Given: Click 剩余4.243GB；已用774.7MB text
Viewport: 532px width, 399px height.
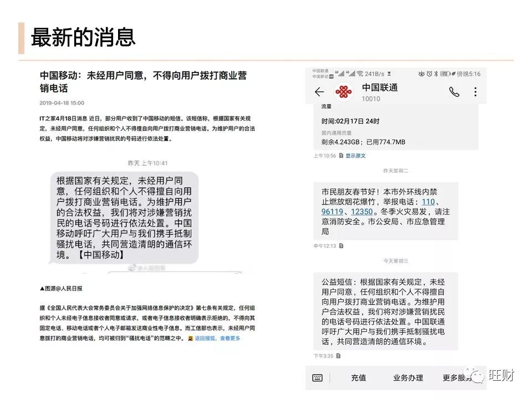Looking at the screenshot, I should tap(364, 142).
